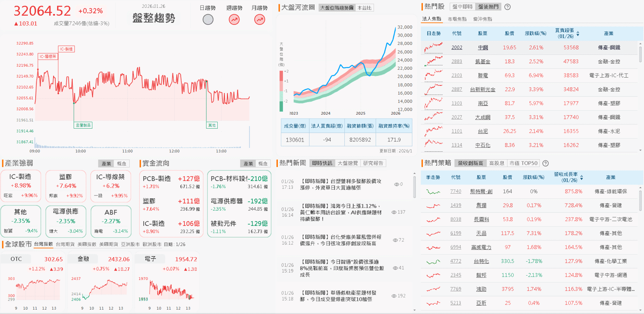Click the 凱基金 daily sparkline chart
Image resolution: width=644 pixels, height=314 pixels.
click(433, 61)
